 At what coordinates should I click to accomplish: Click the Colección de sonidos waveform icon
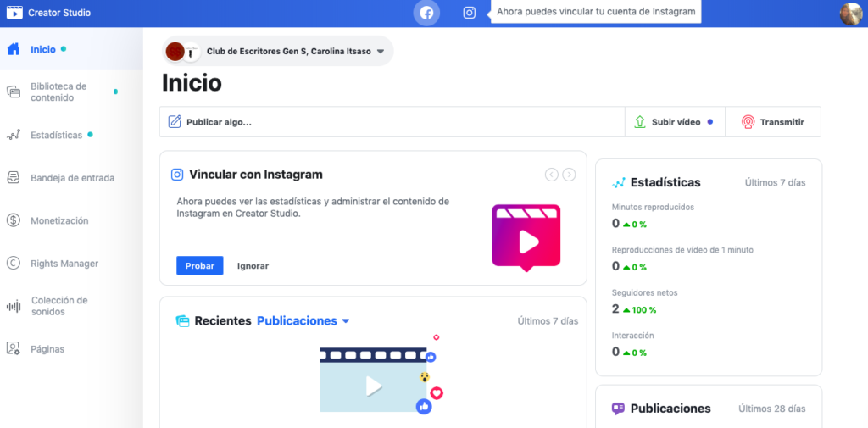coord(14,306)
